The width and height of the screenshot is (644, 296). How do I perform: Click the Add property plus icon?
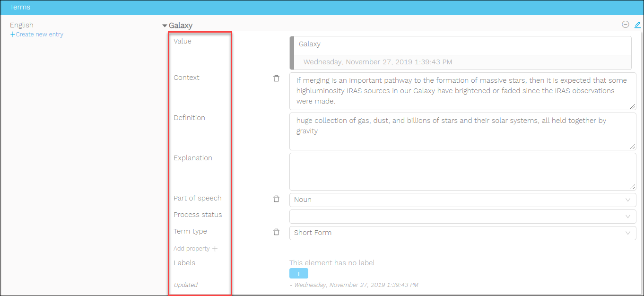215,249
